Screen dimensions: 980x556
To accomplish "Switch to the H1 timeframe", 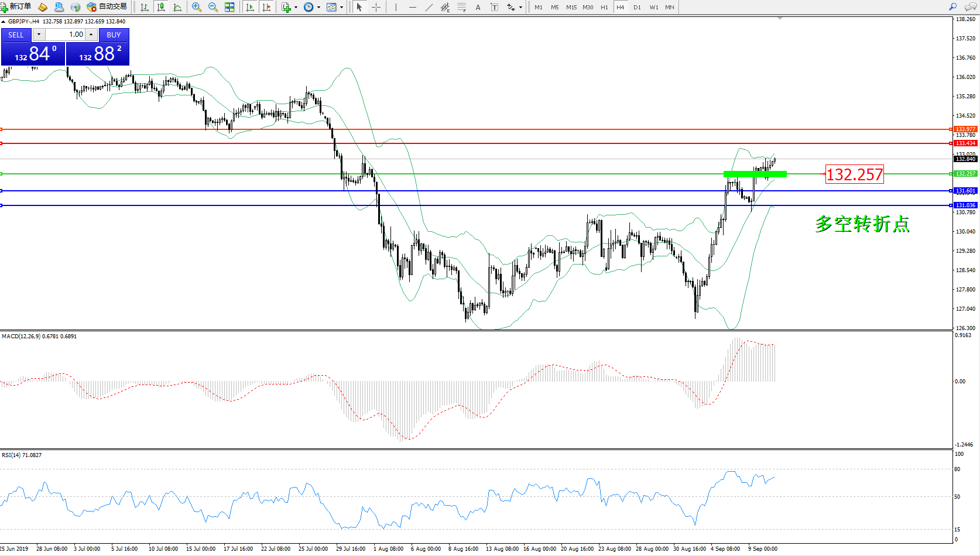I will point(604,7).
